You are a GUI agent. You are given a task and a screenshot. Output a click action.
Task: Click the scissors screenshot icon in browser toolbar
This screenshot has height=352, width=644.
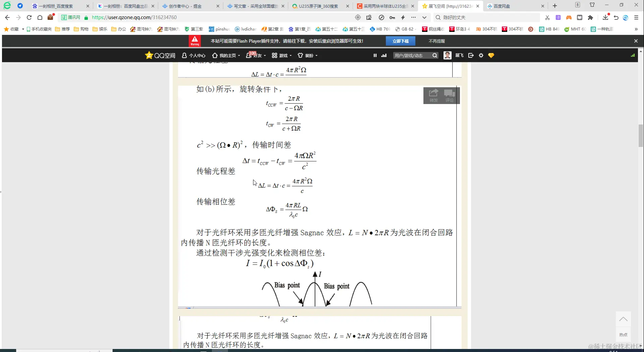547,17
